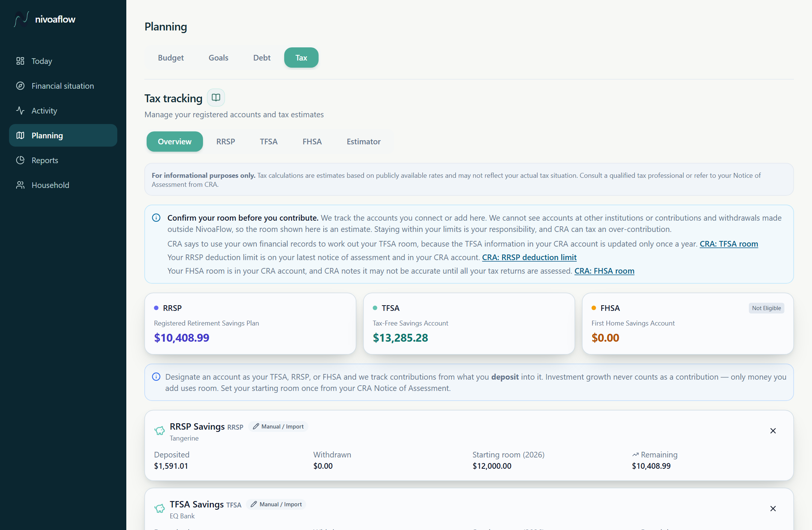Click the Today grid icon in sidebar

point(20,61)
